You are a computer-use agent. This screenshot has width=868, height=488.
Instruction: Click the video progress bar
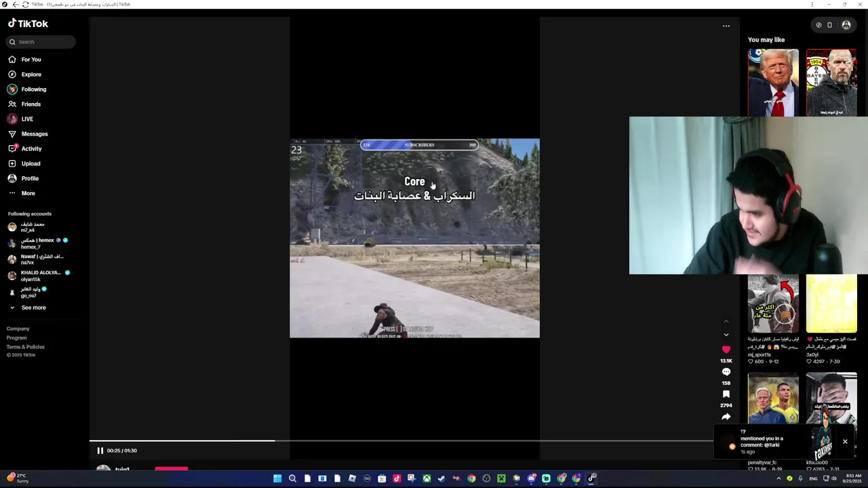click(x=400, y=441)
